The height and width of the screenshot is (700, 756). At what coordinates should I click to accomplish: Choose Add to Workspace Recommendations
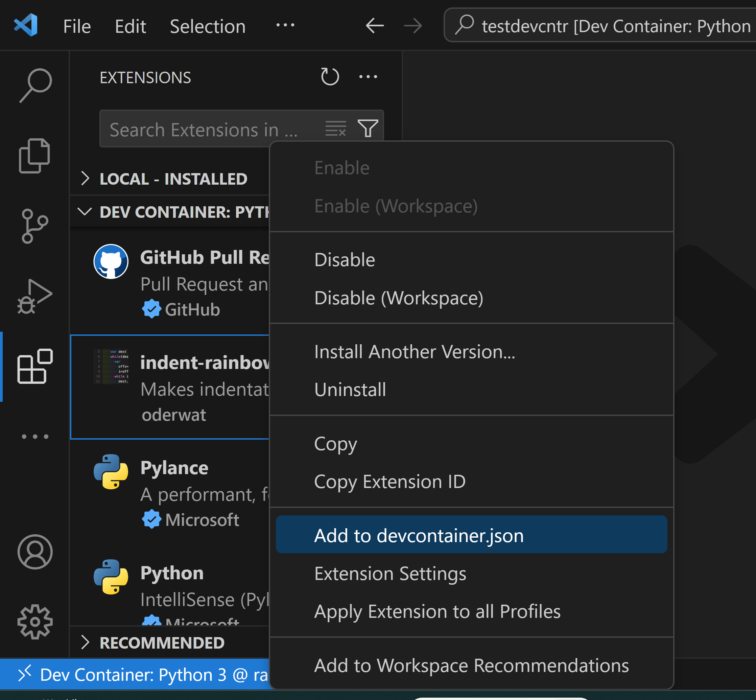(x=471, y=666)
